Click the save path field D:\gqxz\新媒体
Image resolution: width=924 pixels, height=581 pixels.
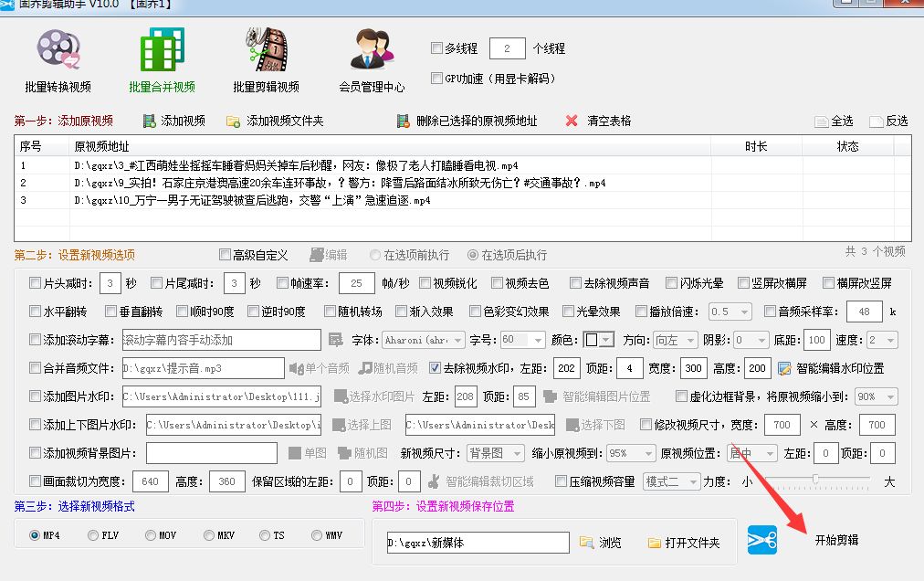478,543
